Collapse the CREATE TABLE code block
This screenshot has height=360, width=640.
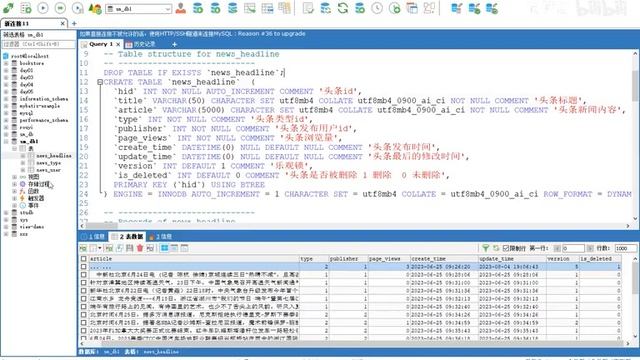pos(100,82)
